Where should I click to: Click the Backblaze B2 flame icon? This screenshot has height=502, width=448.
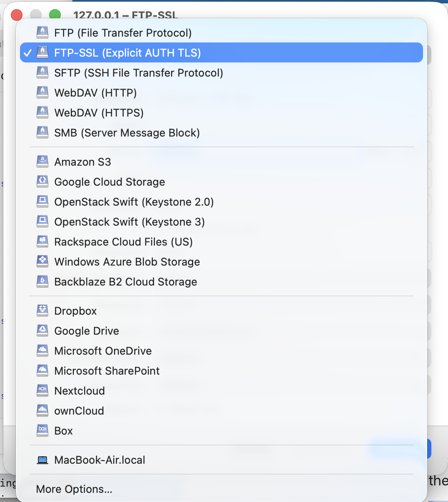[42, 282]
